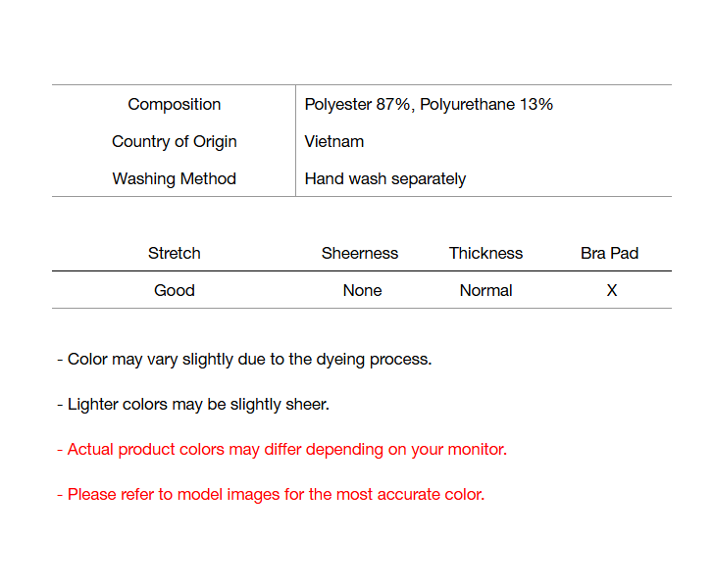Image resolution: width=714 pixels, height=588 pixels.
Task: Click the Bra Pad column header
Action: point(609,253)
